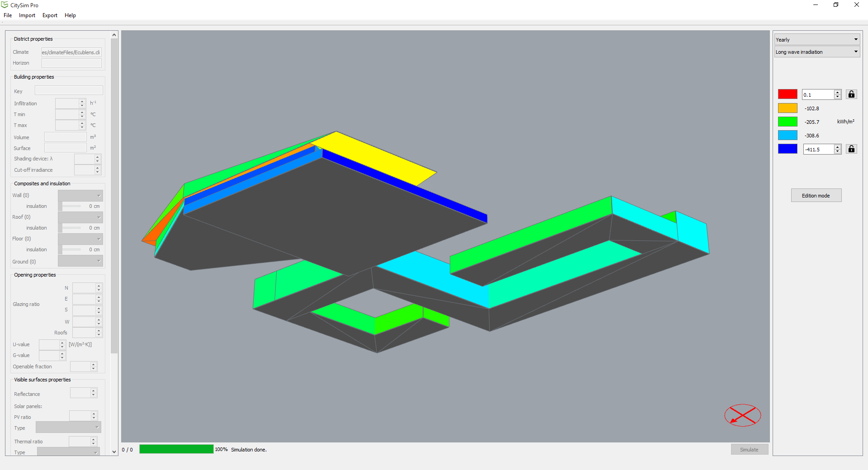Click the green legend color box
The image size is (868, 470).
[x=787, y=122]
